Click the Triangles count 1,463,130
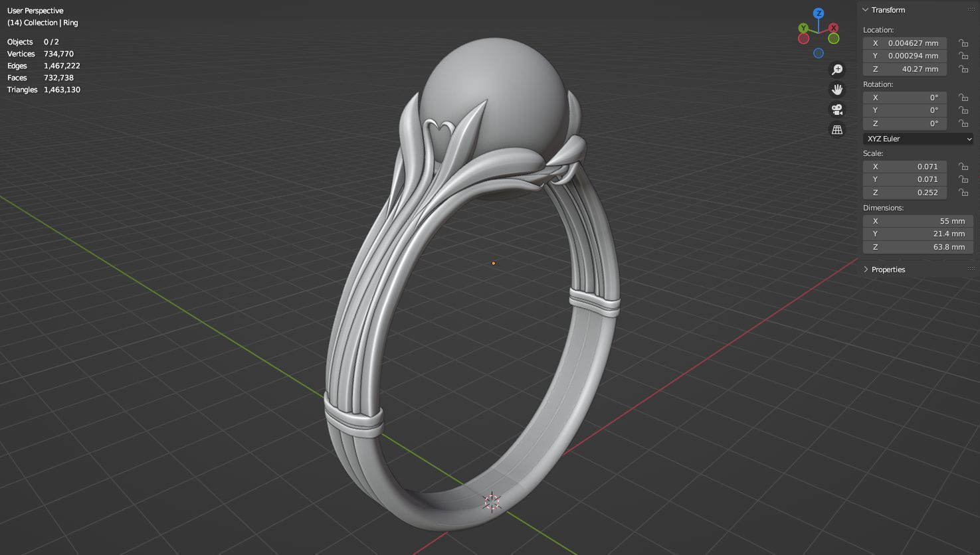 [x=62, y=90]
